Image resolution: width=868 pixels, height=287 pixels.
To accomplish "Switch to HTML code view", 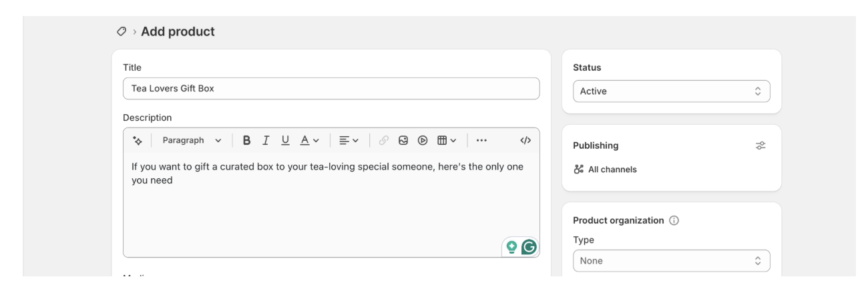I will coord(525,140).
